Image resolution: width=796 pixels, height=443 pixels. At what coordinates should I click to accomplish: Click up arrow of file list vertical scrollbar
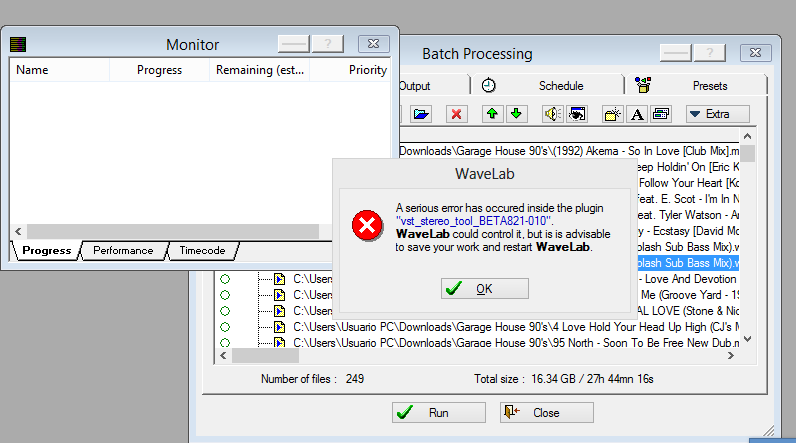pyautogui.click(x=747, y=136)
